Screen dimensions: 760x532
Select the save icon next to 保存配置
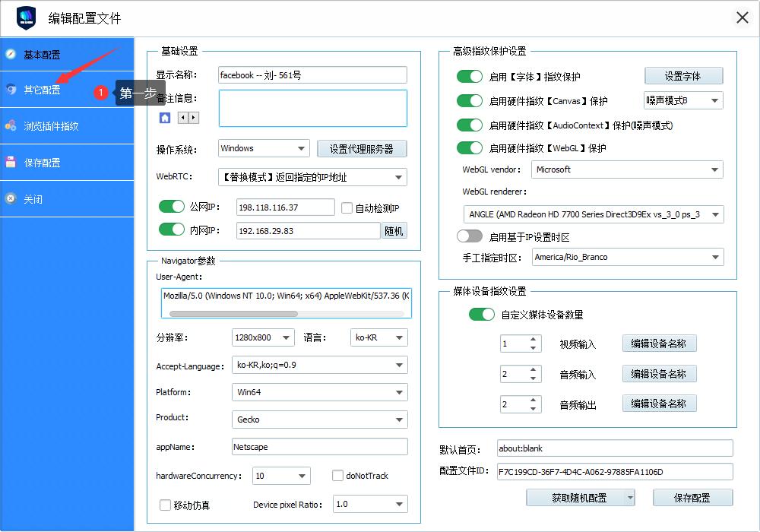9,162
